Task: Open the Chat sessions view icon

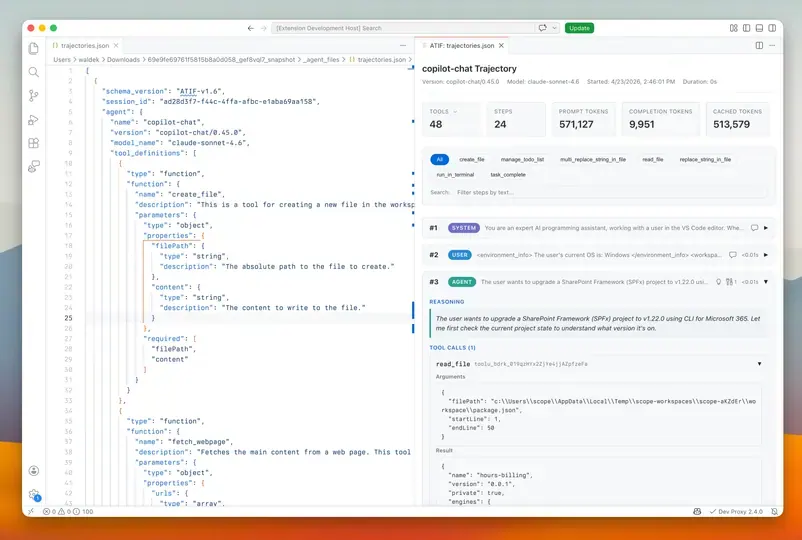Action: [x=34, y=166]
